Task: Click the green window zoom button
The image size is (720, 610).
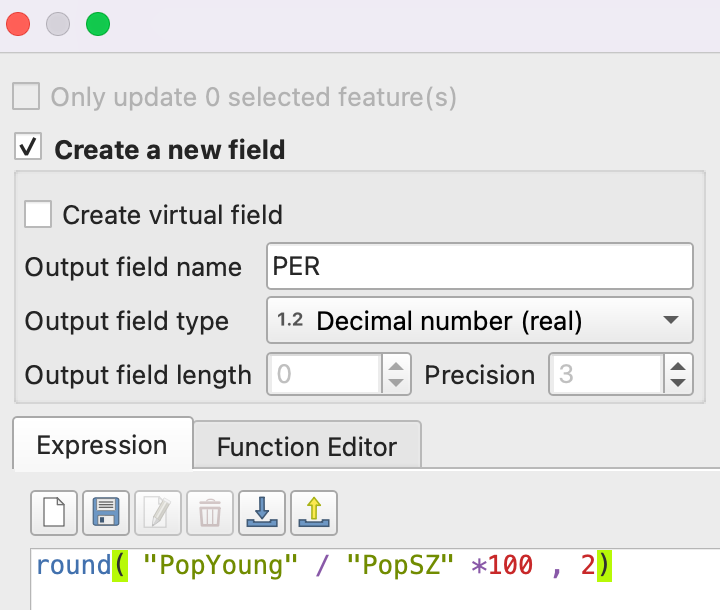Action: point(97,24)
